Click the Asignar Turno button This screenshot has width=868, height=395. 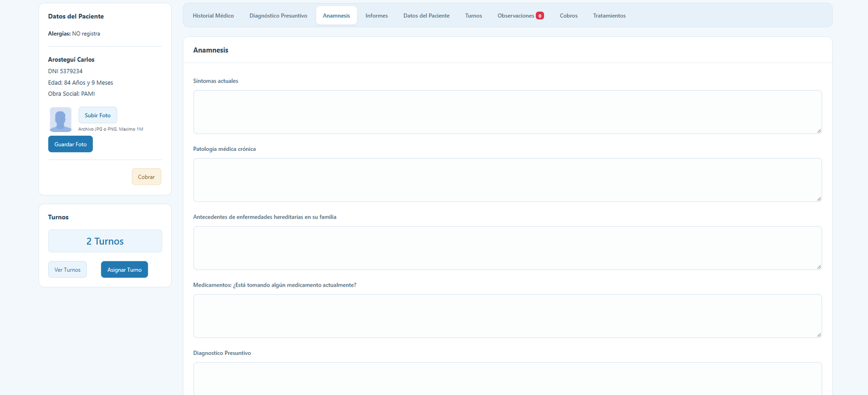pyautogui.click(x=124, y=270)
